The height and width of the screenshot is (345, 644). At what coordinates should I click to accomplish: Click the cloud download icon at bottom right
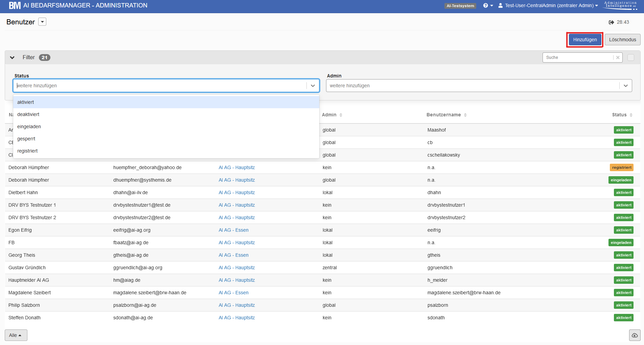635,335
